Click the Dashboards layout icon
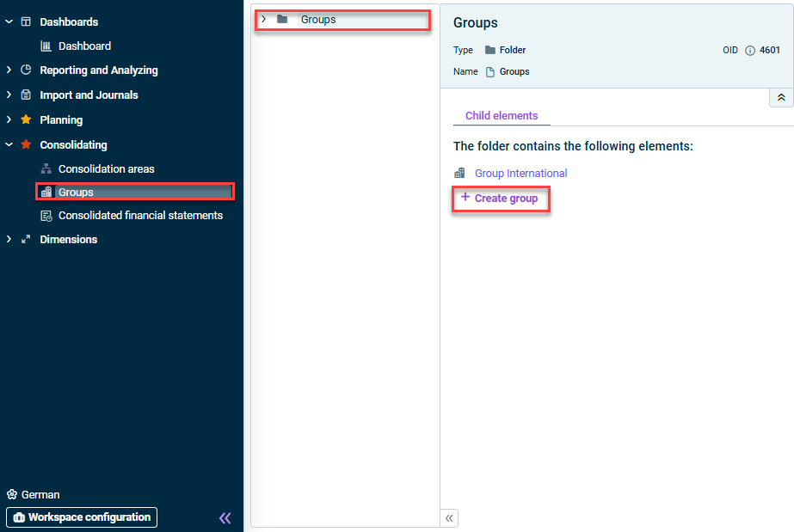Viewport: 794px width, 532px height. [26, 21]
